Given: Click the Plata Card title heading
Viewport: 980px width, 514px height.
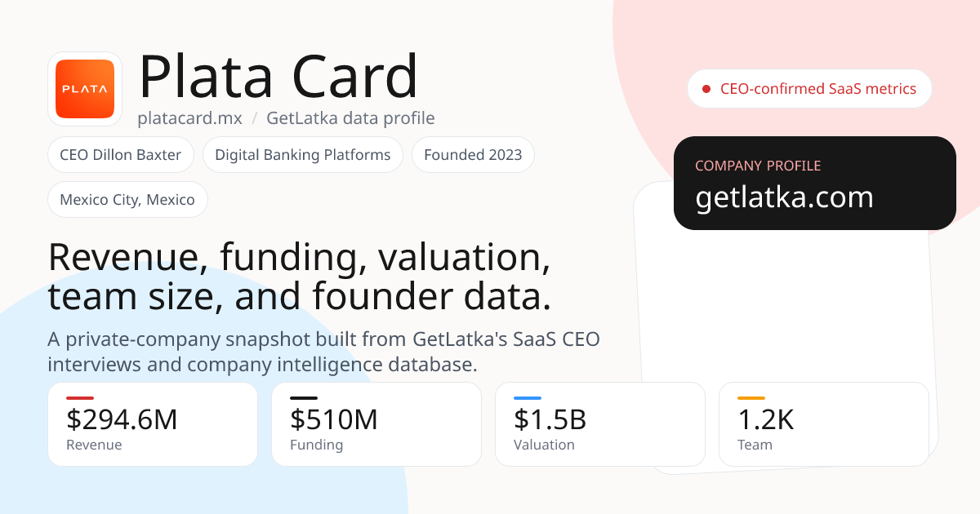Looking at the screenshot, I should pos(278,77).
